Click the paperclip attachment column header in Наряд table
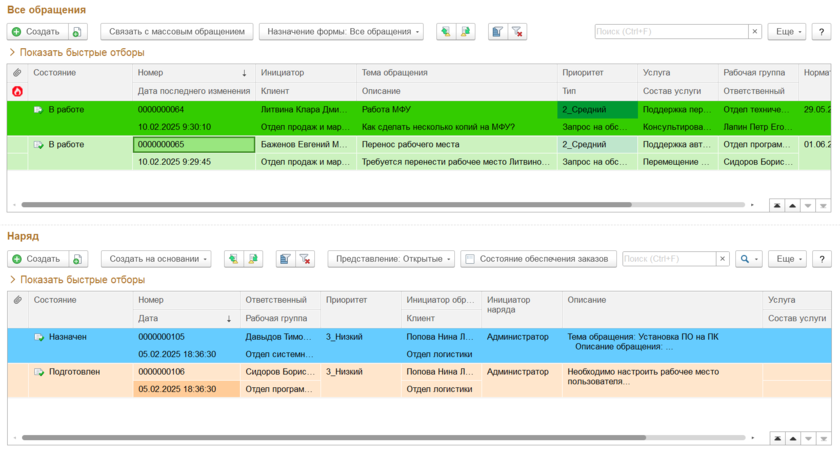 [x=17, y=299]
